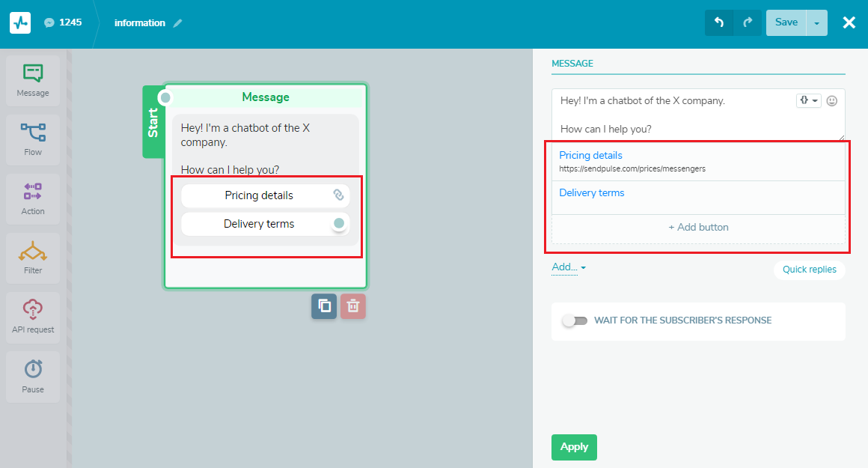Select the Message block tool
868x468 pixels.
pos(32,80)
